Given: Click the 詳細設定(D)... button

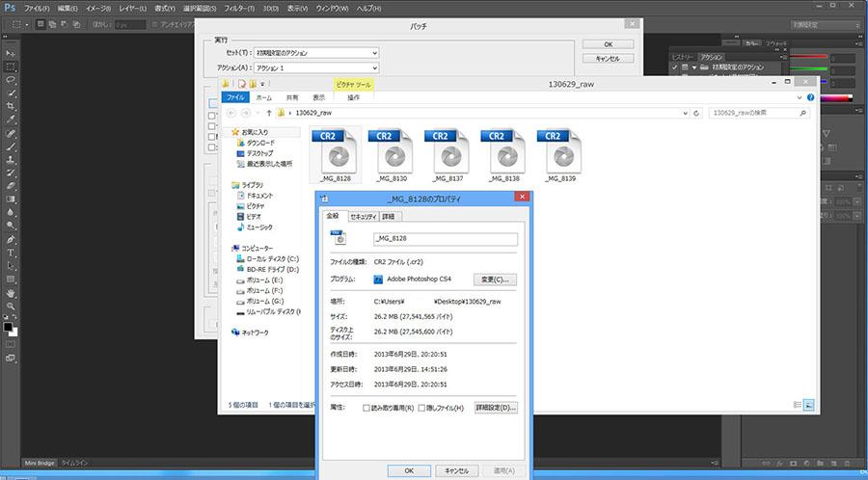Looking at the screenshot, I should tap(495, 408).
